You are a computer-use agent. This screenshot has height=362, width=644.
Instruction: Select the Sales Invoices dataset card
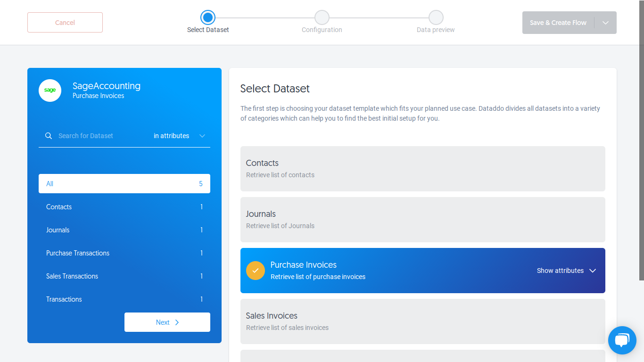[423, 321]
